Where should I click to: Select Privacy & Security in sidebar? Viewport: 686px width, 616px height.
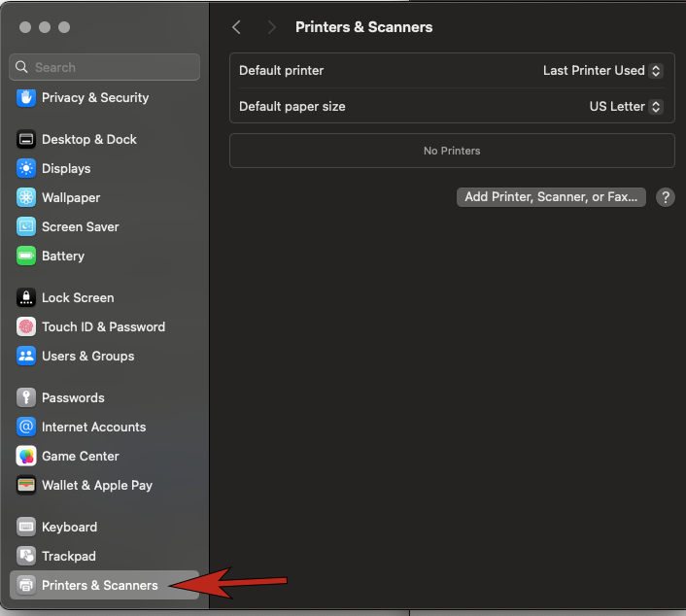95,97
